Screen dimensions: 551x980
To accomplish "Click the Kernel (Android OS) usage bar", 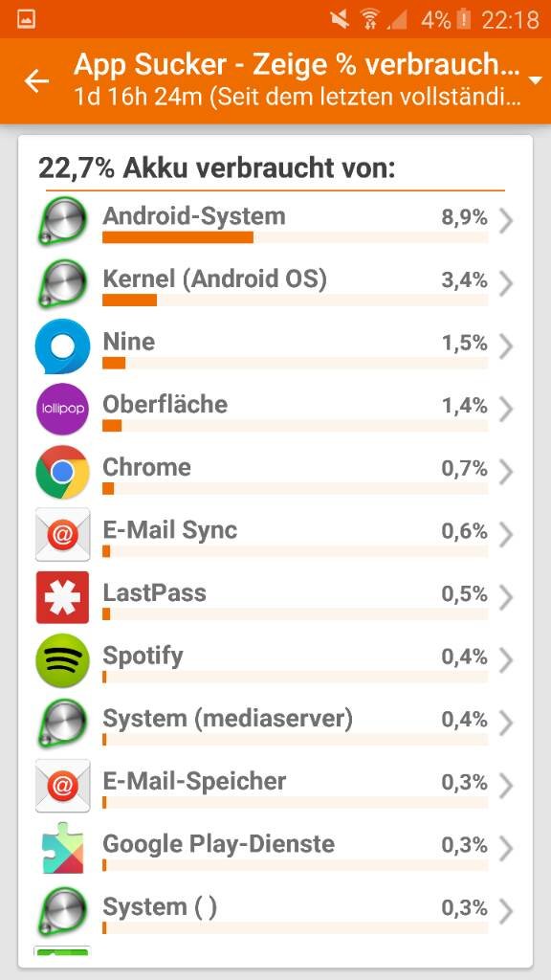I will (x=295, y=301).
